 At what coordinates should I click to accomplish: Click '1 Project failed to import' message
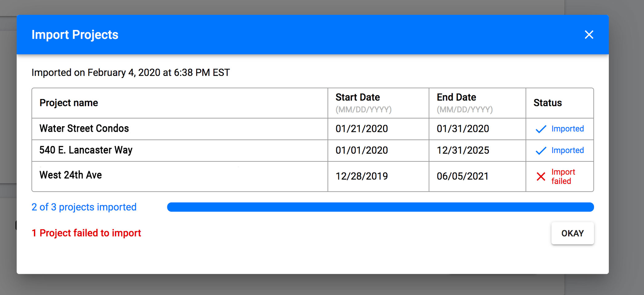coord(86,233)
